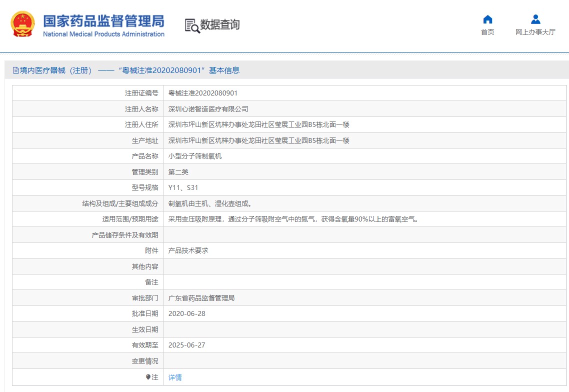Click the 管理类别 row label

pyautogui.click(x=145, y=172)
